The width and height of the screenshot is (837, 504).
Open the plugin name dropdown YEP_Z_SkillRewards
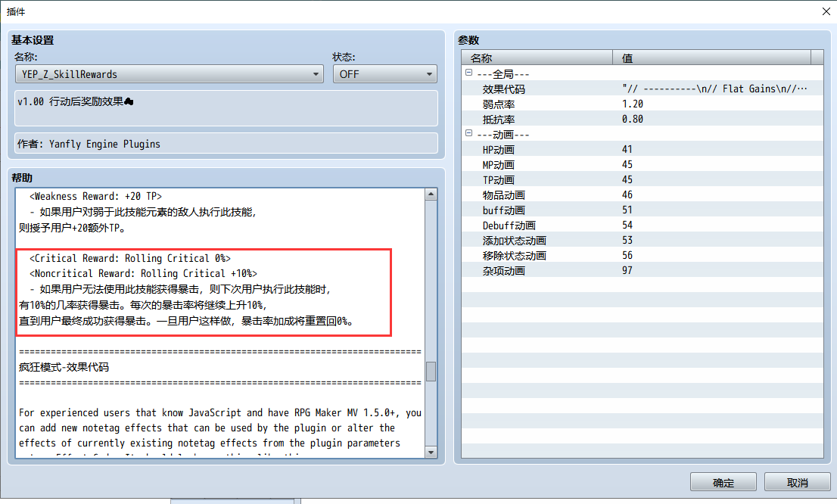click(170, 74)
